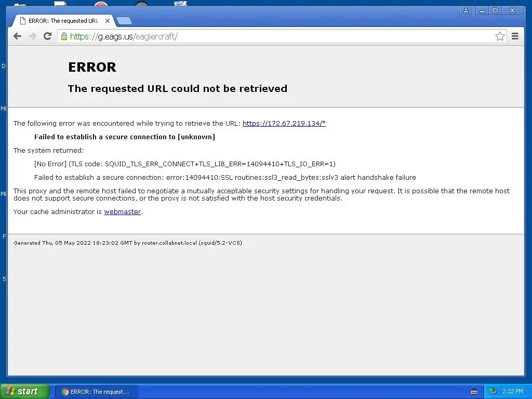Open the Windows start button
The height and width of the screenshot is (399, 532).
point(25,392)
